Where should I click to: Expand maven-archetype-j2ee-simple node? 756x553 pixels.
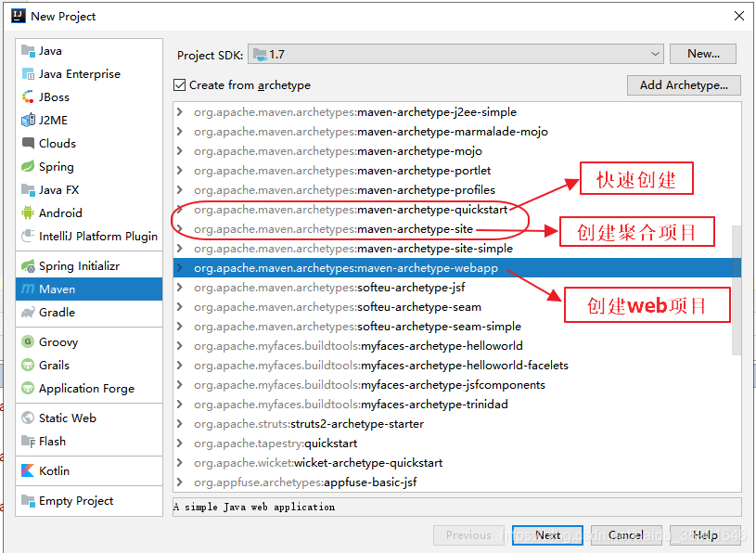[180, 112]
